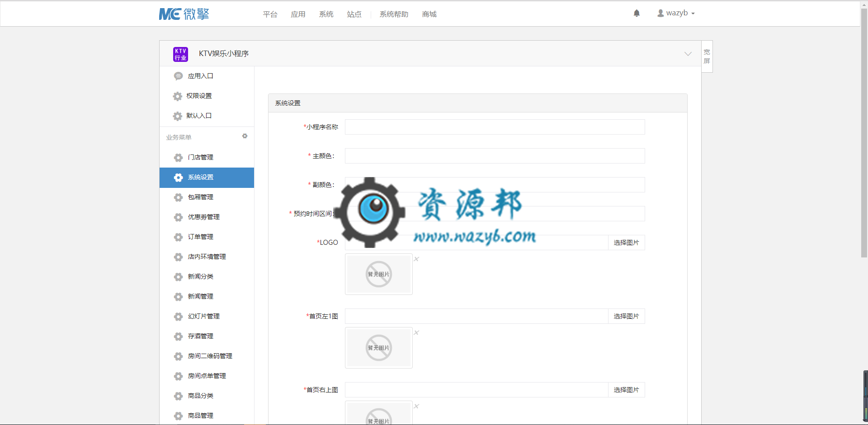Click the 房间点单管理 gear icon
The width and height of the screenshot is (868, 425).
pyautogui.click(x=178, y=376)
